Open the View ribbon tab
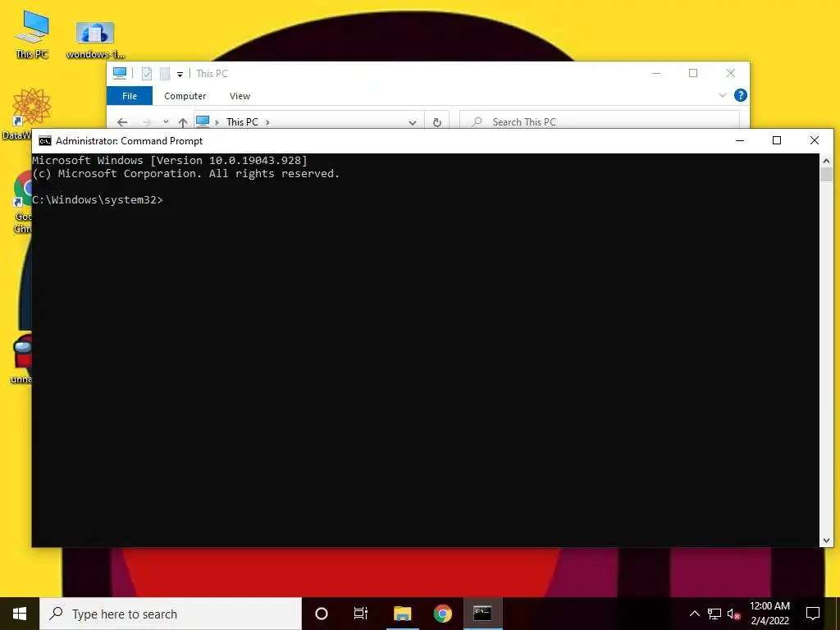The width and height of the screenshot is (840, 630). click(x=240, y=96)
